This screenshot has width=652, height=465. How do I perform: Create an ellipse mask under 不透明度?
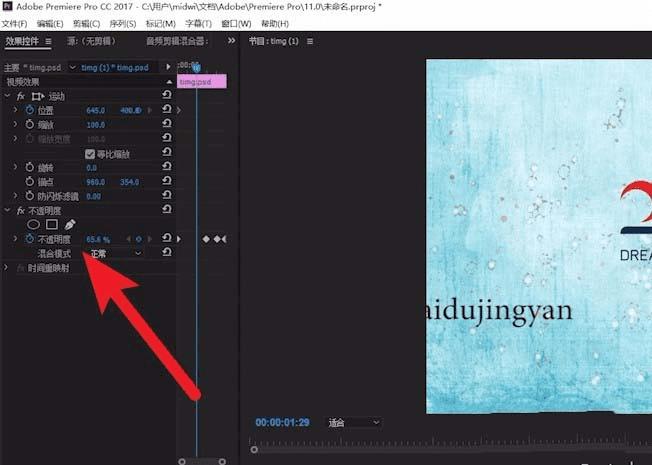click(x=33, y=225)
